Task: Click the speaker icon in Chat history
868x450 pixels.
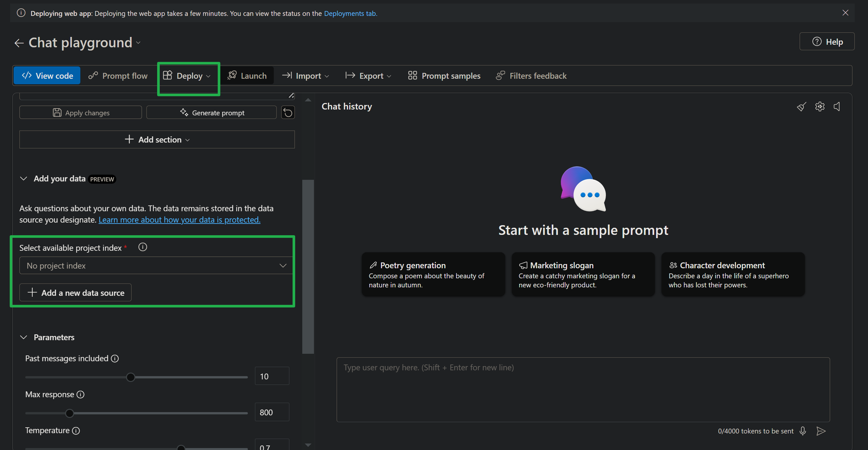Action: (x=837, y=107)
